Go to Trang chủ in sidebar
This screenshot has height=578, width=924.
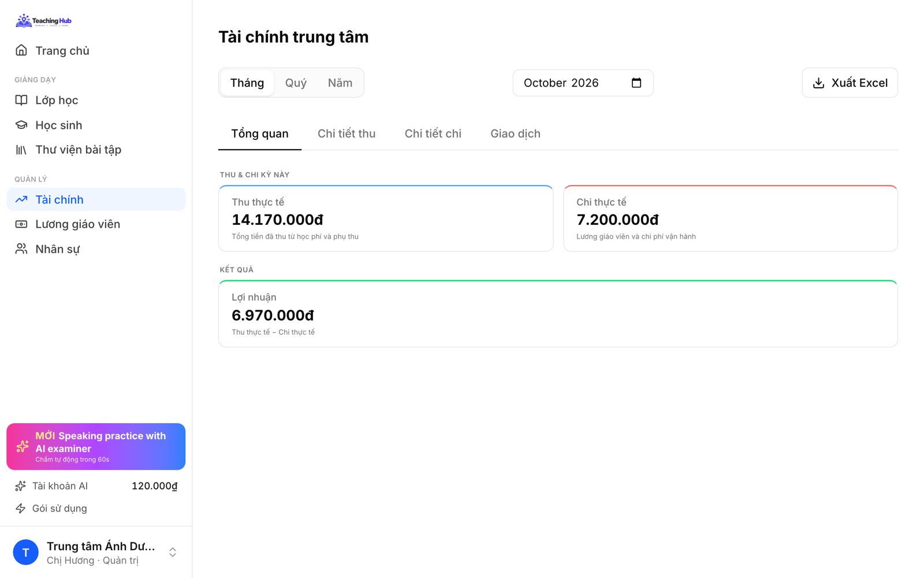click(96, 50)
